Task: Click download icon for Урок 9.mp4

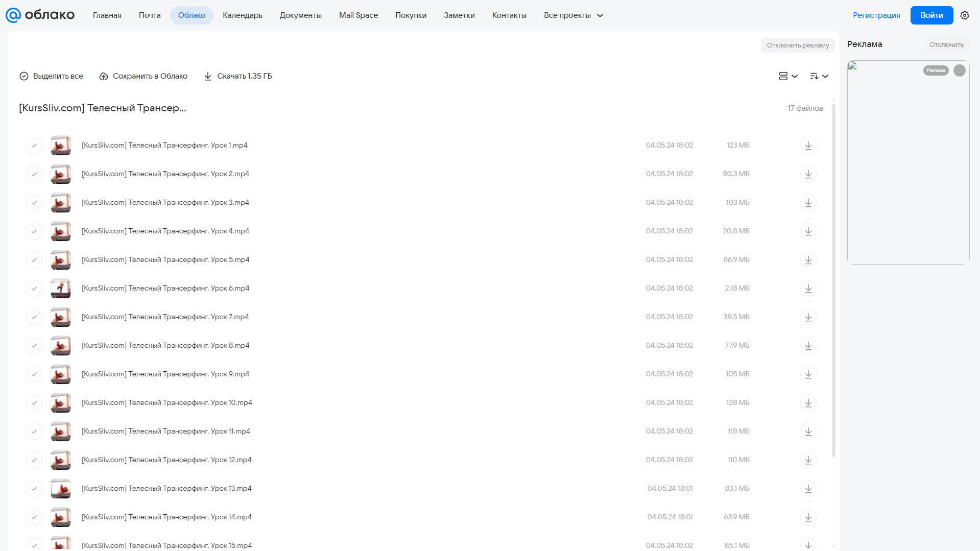Action: click(x=808, y=374)
